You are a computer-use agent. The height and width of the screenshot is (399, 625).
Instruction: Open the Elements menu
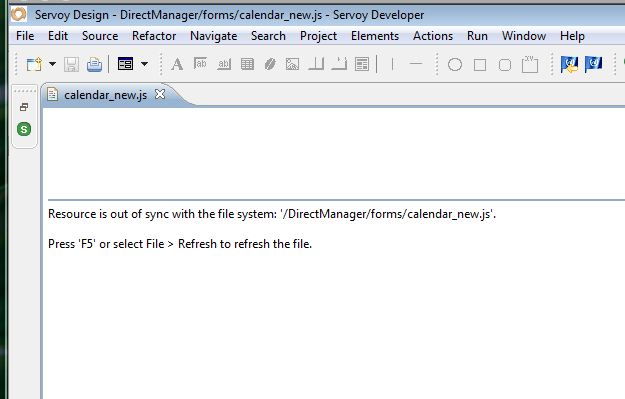click(x=375, y=36)
